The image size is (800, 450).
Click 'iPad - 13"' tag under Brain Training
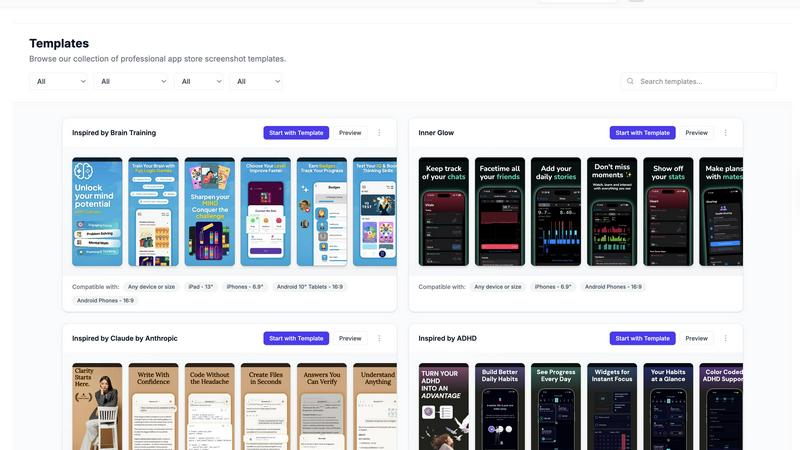(x=201, y=287)
